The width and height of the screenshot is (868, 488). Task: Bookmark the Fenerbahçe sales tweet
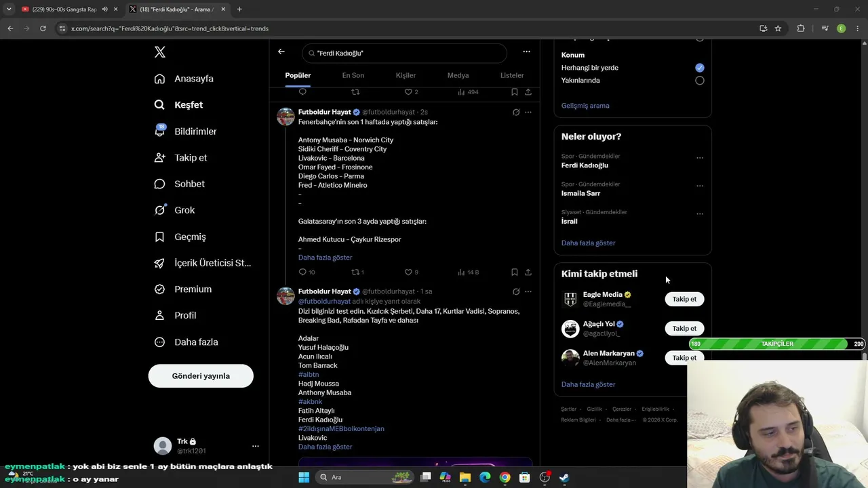point(515,272)
